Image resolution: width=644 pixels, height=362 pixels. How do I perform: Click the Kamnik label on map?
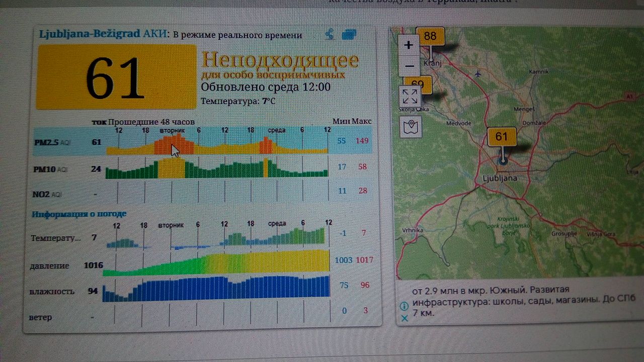538,72
